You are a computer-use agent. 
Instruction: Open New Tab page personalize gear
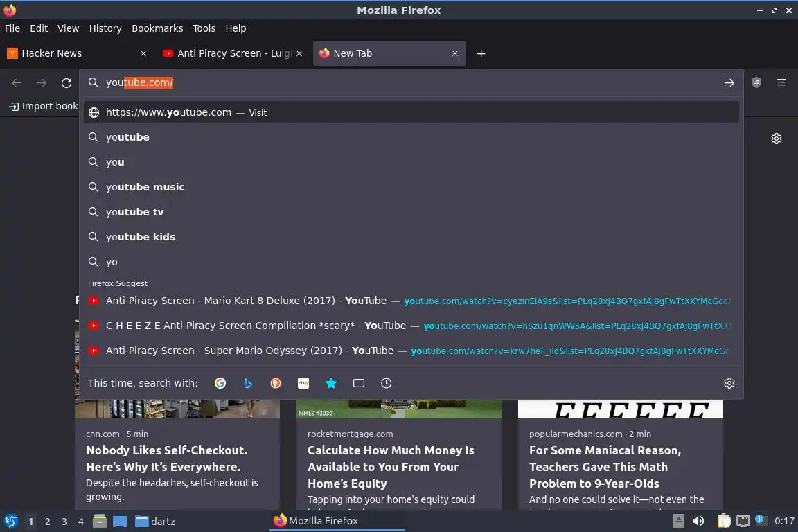[776, 139]
